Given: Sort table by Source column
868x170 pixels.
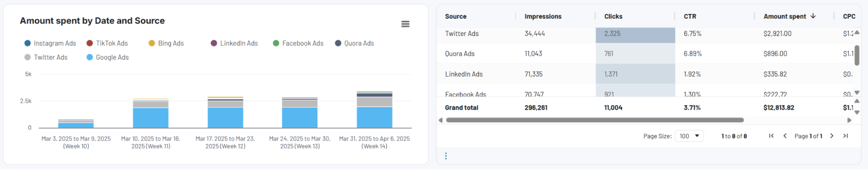Looking at the screenshot, I should (455, 16).
